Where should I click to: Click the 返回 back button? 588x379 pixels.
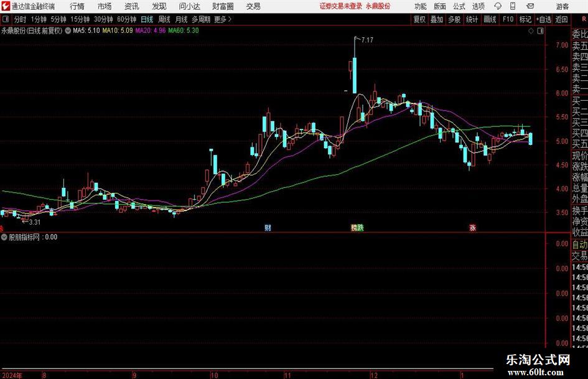coord(561,19)
